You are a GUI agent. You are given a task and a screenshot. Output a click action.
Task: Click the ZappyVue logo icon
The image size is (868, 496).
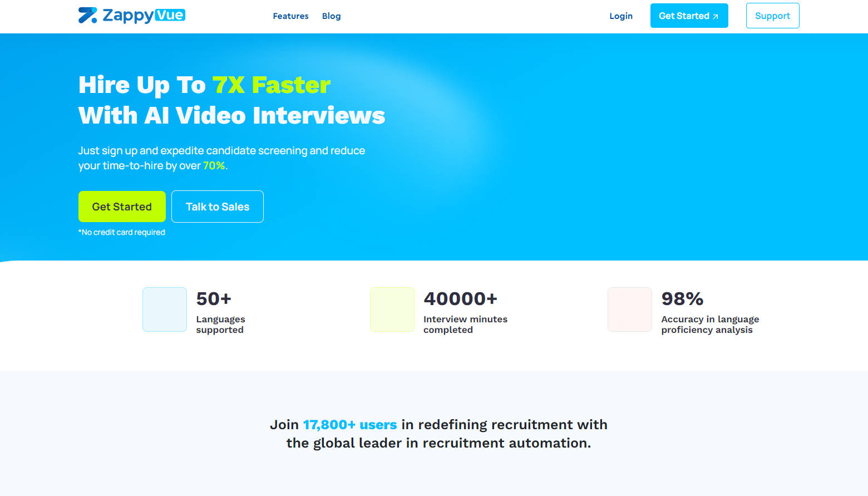[87, 16]
